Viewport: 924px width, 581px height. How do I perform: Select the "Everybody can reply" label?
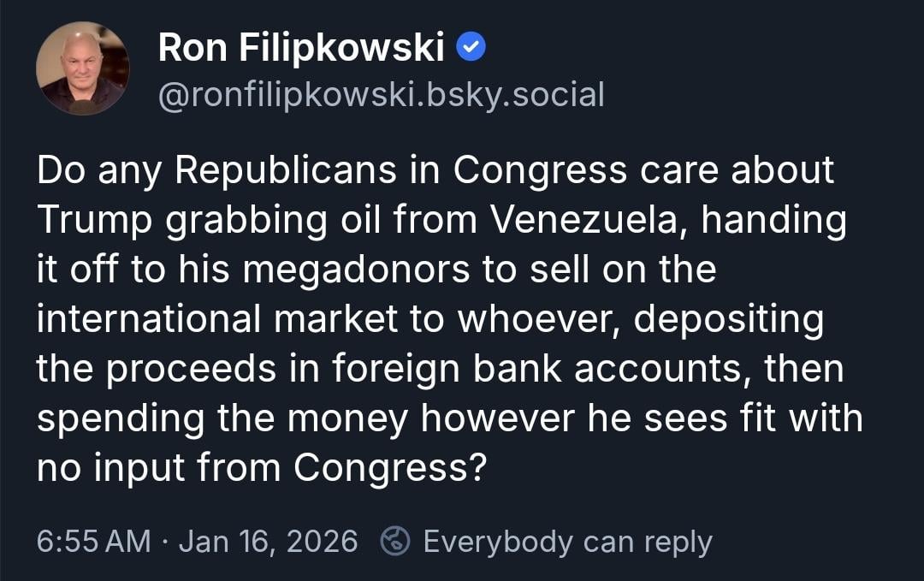coord(567,542)
